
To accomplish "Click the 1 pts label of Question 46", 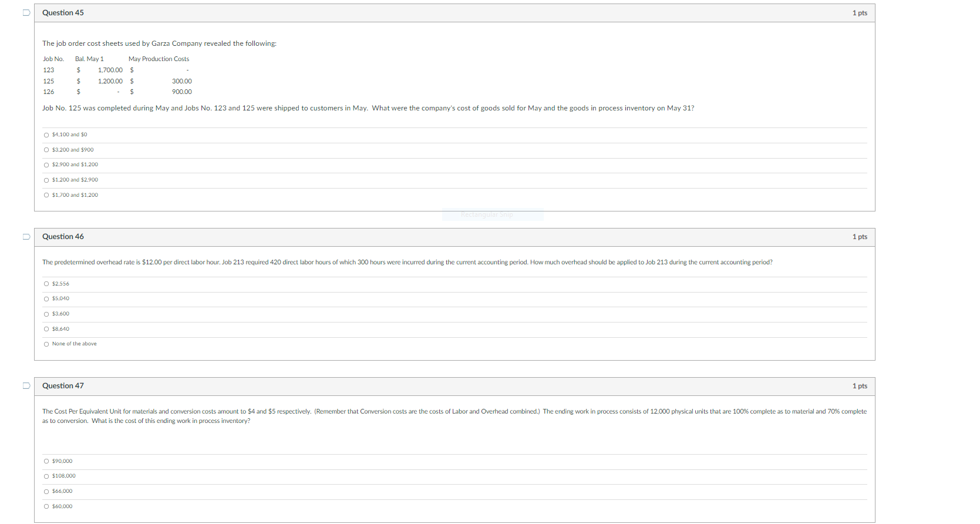I will [x=860, y=237].
